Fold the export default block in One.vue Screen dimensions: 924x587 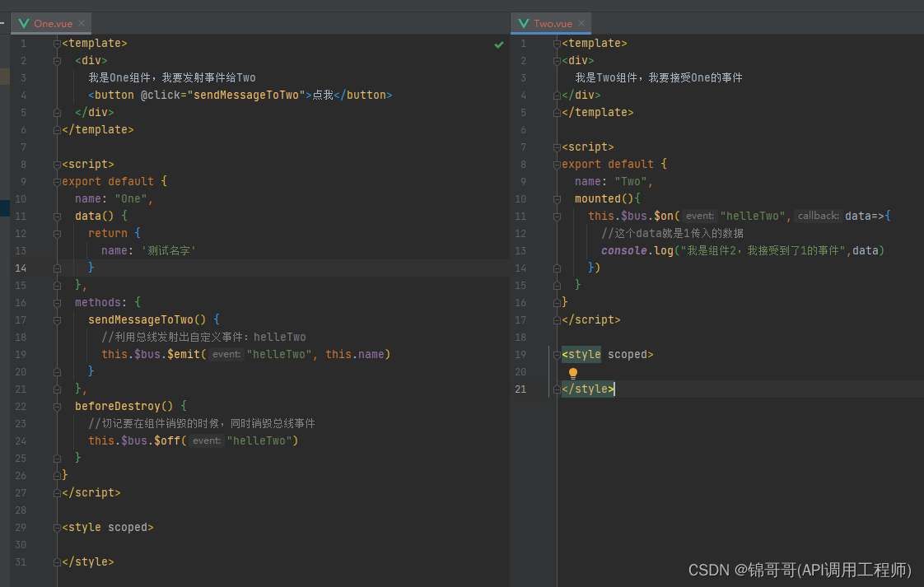[x=57, y=181]
